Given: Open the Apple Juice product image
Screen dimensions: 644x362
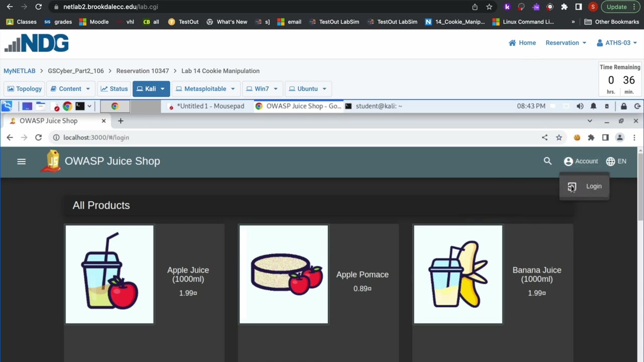Looking at the screenshot, I should [x=110, y=274].
